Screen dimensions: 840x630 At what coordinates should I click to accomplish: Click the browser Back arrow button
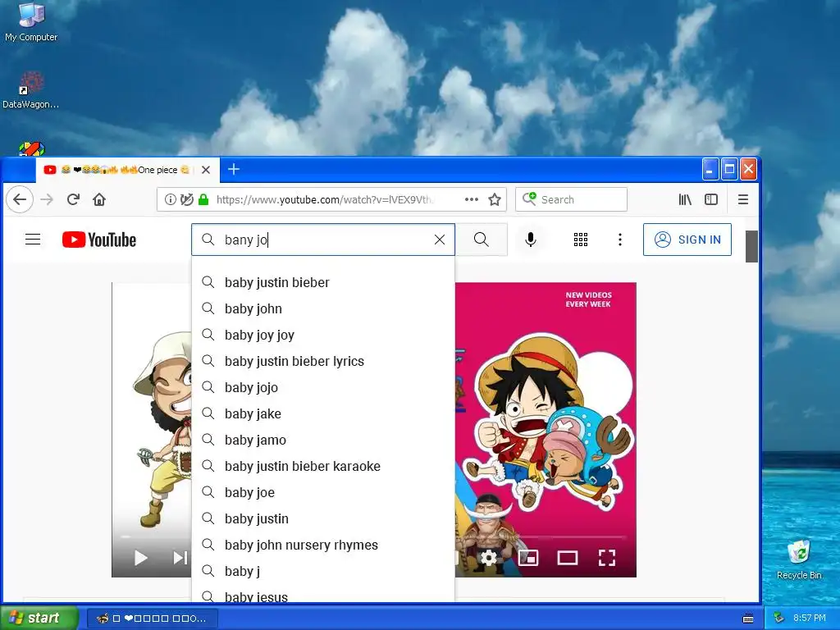click(20, 200)
